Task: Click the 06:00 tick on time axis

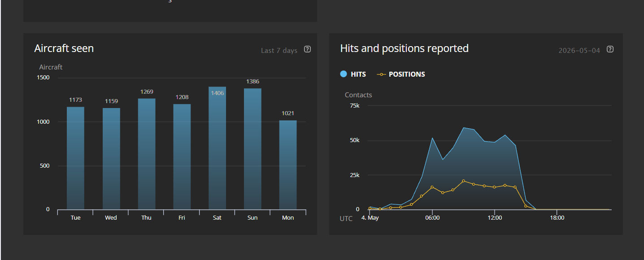Action: pos(432,218)
